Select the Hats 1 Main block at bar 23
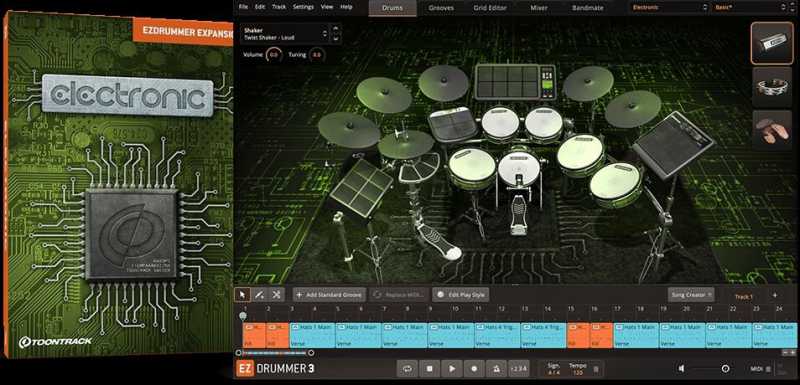The image size is (800, 385). [774, 335]
